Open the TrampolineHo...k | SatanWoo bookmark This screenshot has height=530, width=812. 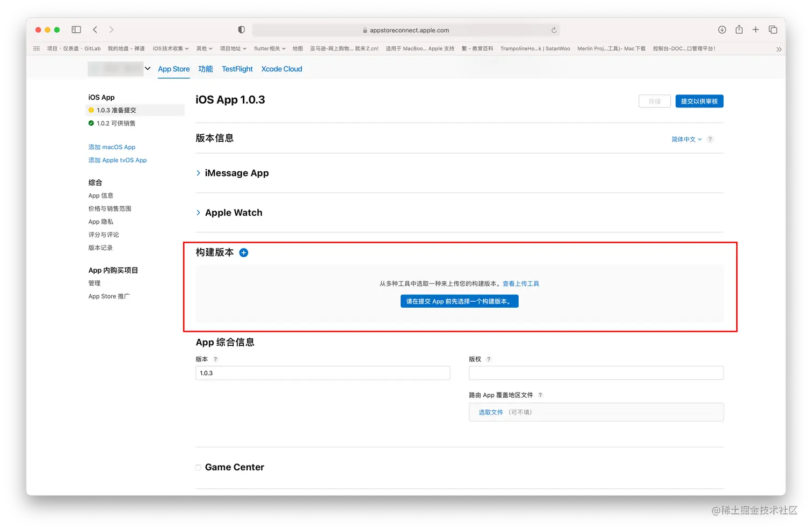[x=535, y=48]
